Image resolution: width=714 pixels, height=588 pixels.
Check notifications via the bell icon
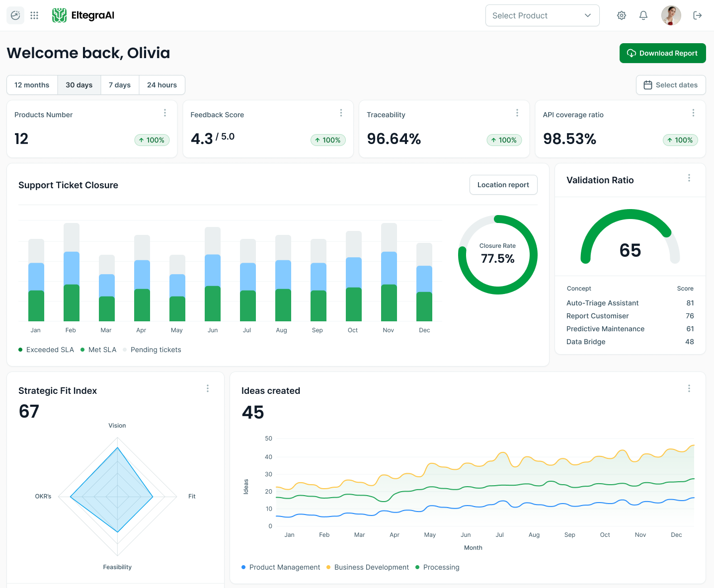tap(643, 15)
